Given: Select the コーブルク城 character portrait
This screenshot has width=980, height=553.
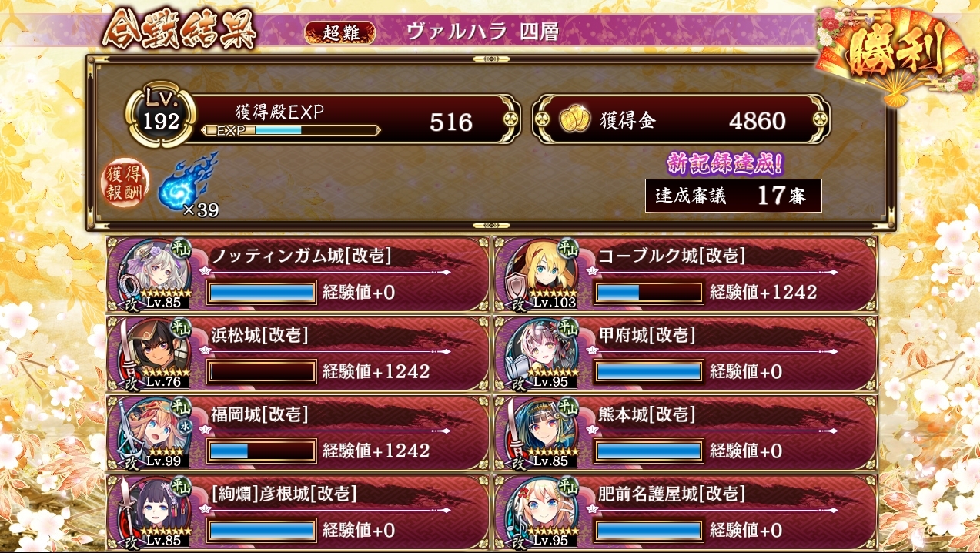Looking at the screenshot, I should 541,272.
